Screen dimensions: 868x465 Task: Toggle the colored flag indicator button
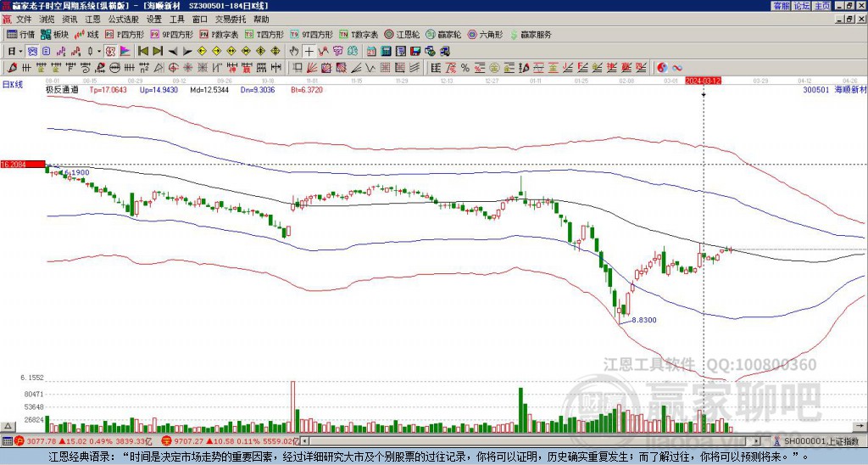click(x=125, y=52)
